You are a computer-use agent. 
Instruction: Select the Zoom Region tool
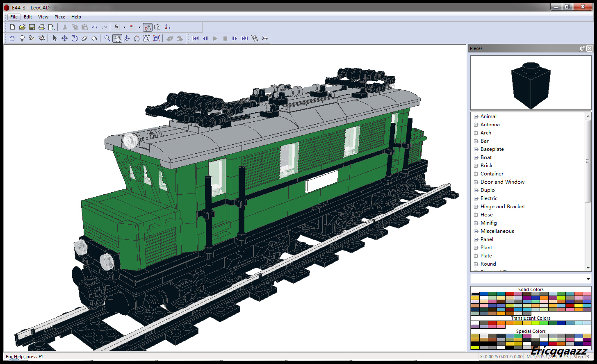147,38
